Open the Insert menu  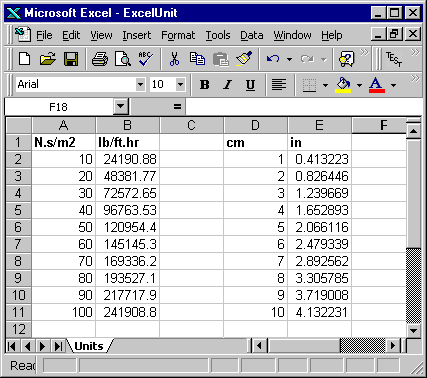tap(137, 35)
